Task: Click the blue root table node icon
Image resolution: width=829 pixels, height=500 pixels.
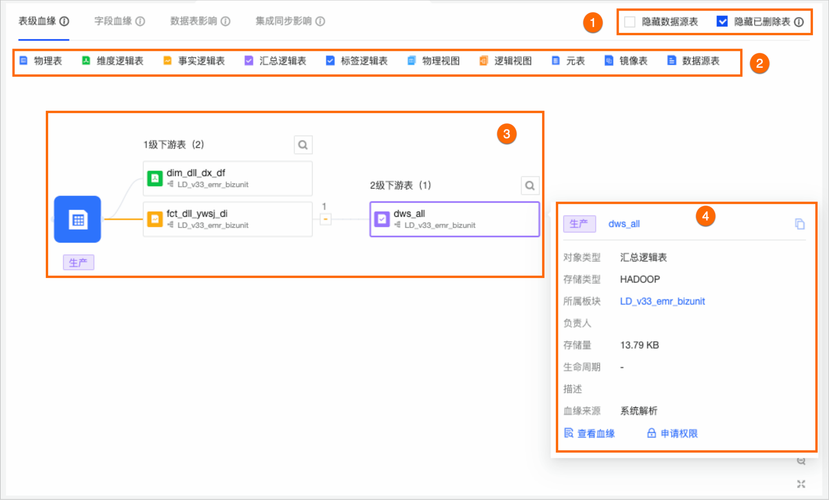Action: [77, 220]
